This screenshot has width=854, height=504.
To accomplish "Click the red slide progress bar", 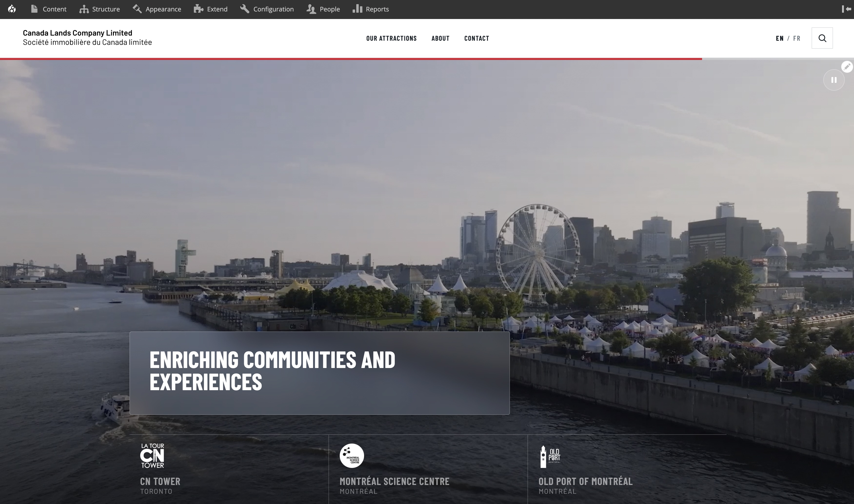I will (x=351, y=59).
